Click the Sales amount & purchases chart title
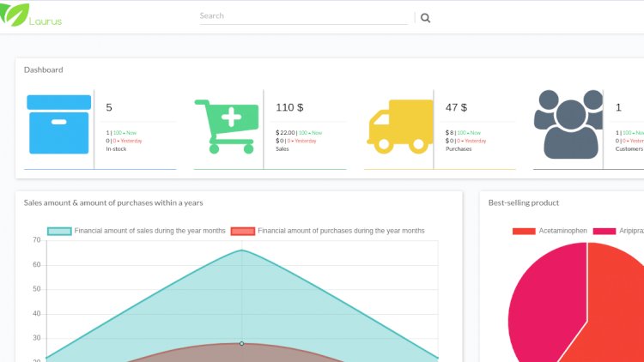 point(113,202)
